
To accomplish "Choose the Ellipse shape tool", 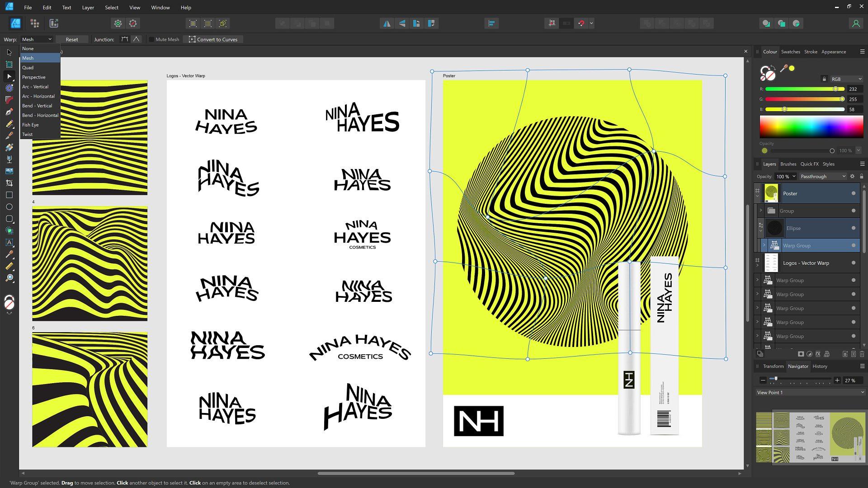I will pyautogui.click(x=9, y=207).
